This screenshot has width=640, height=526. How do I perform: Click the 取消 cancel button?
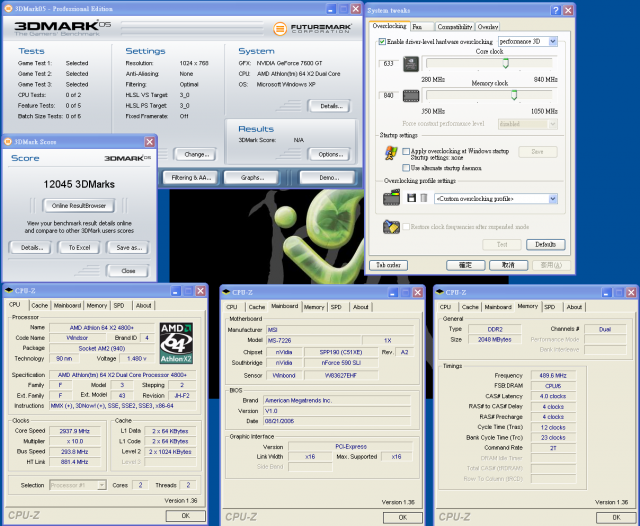(x=509, y=265)
